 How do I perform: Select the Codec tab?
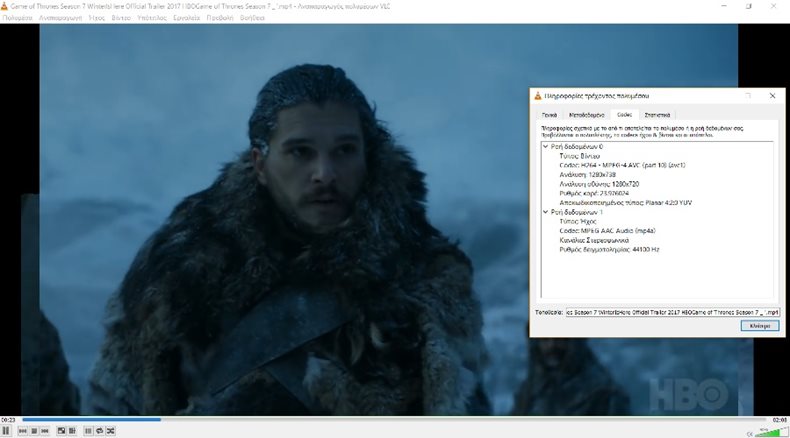(x=624, y=114)
